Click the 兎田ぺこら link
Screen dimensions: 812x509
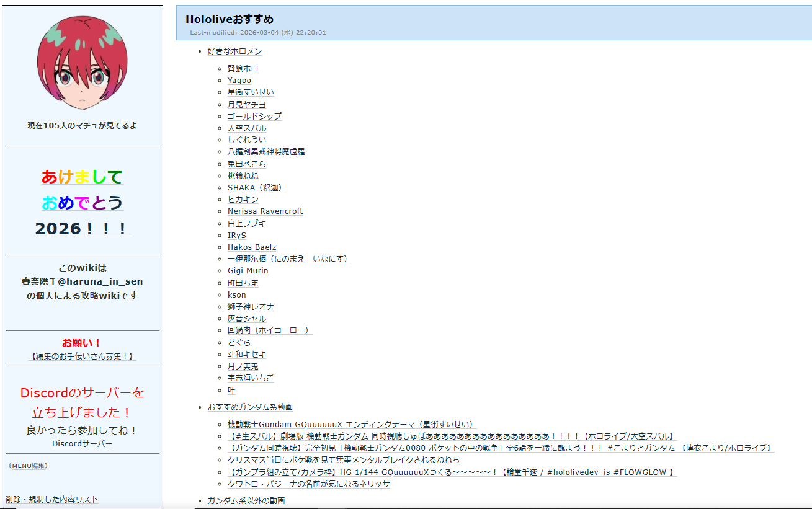tap(246, 164)
